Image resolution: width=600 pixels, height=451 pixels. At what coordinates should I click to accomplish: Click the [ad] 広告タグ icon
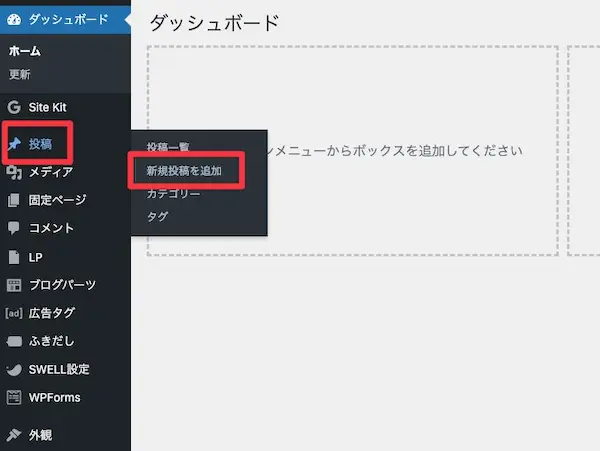(x=14, y=313)
